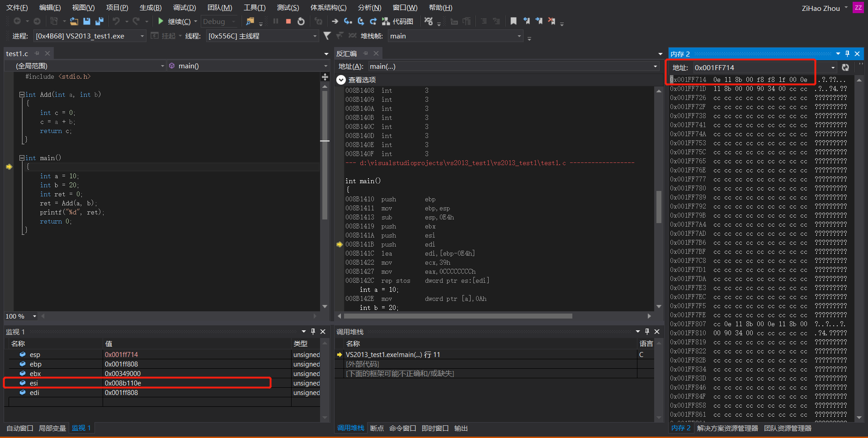This screenshot has height=438, width=868.
Task: Click the red stop debugging square
Action: click(288, 21)
